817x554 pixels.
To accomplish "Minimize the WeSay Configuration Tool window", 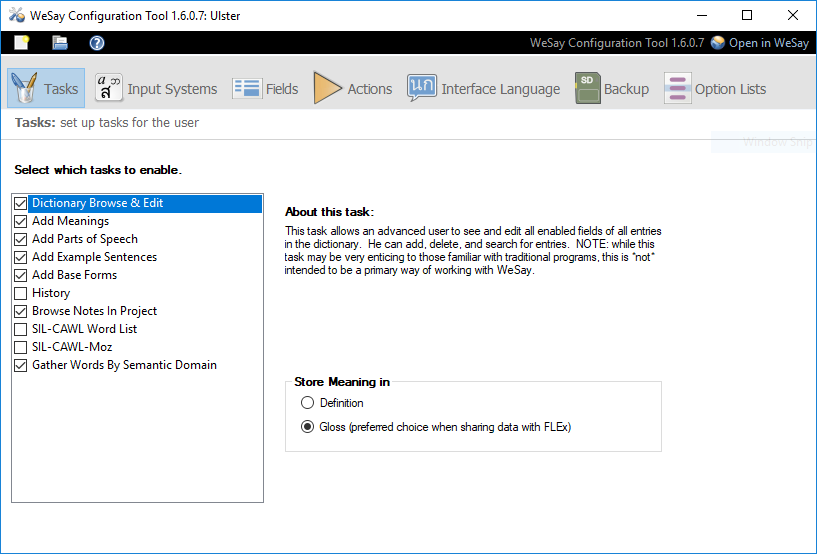I will click(702, 15).
